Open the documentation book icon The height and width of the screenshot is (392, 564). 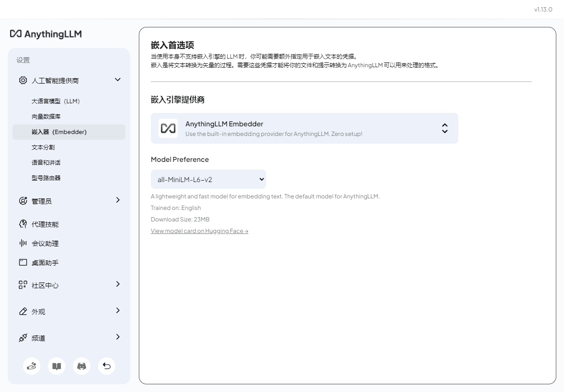[x=57, y=366]
